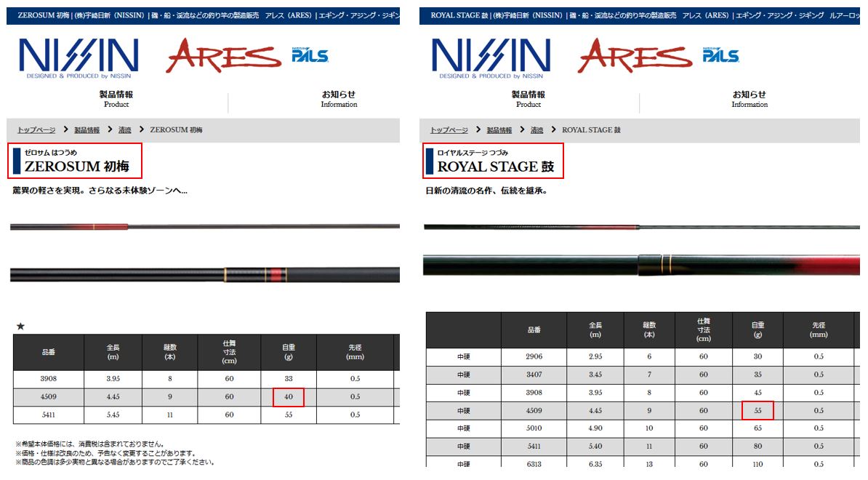
Task: Click the 品番 column header in ZEROSUM table
Action: pos(49,352)
